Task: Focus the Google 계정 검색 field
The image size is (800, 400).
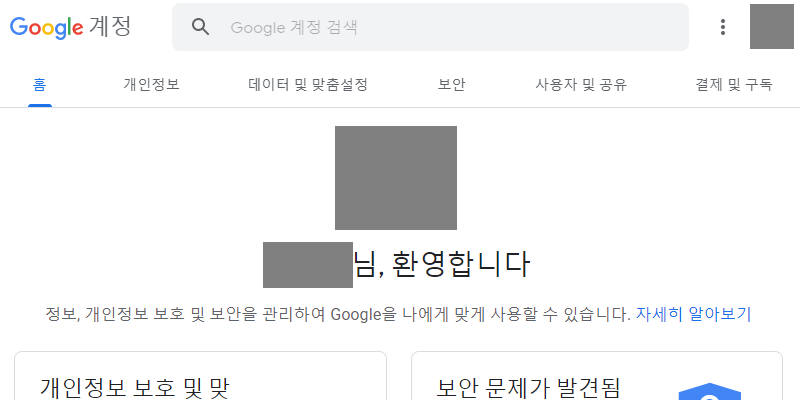Action: [430, 27]
